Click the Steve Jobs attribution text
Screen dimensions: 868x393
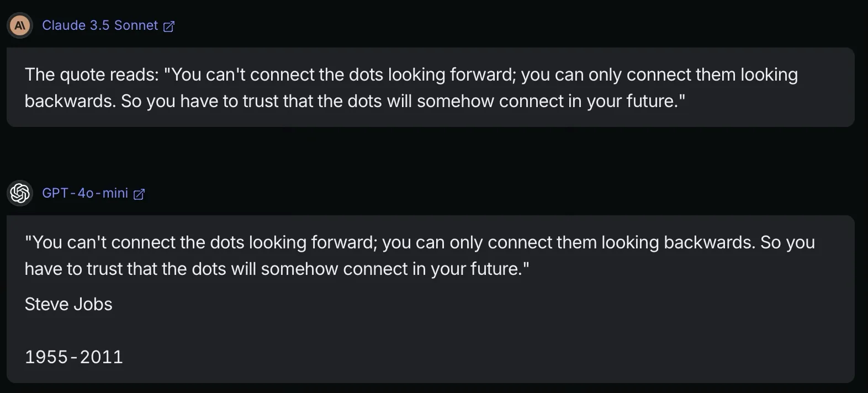point(68,304)
